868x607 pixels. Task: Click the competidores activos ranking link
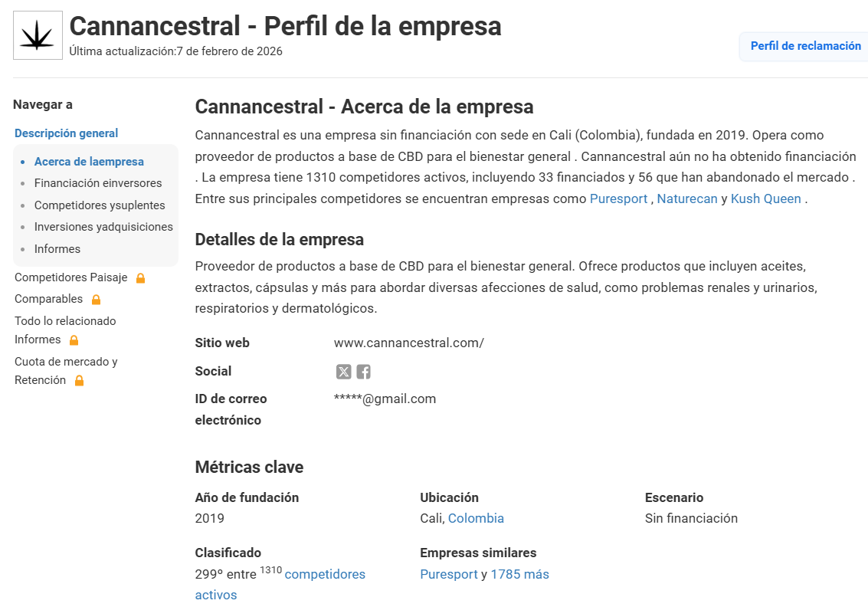coord(325,574)
